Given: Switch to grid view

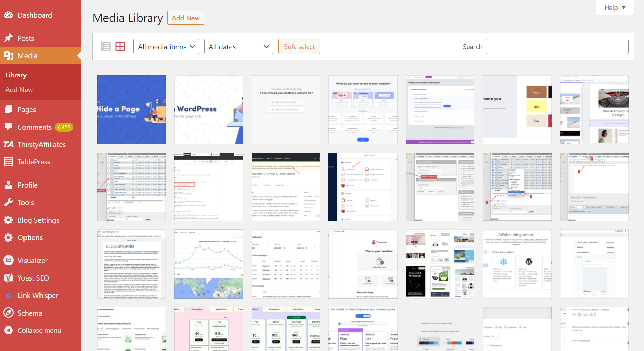Looking at the screenshot, I should pos(120,46).
